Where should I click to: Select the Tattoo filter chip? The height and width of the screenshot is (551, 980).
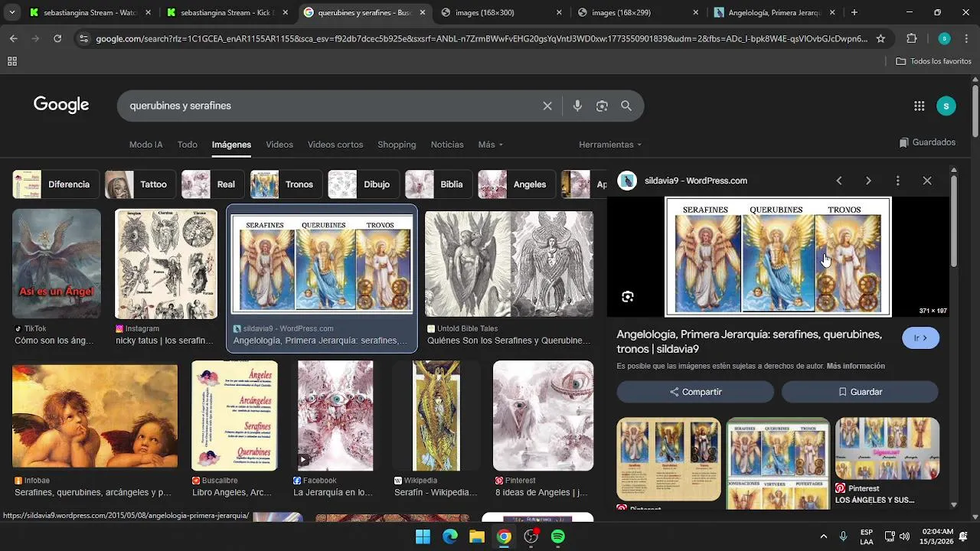(x=140, y=184)
